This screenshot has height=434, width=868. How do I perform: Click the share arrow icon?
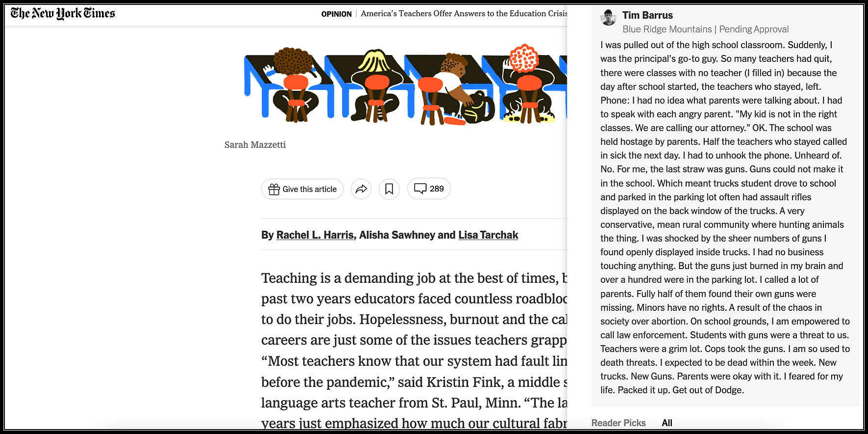361,189
